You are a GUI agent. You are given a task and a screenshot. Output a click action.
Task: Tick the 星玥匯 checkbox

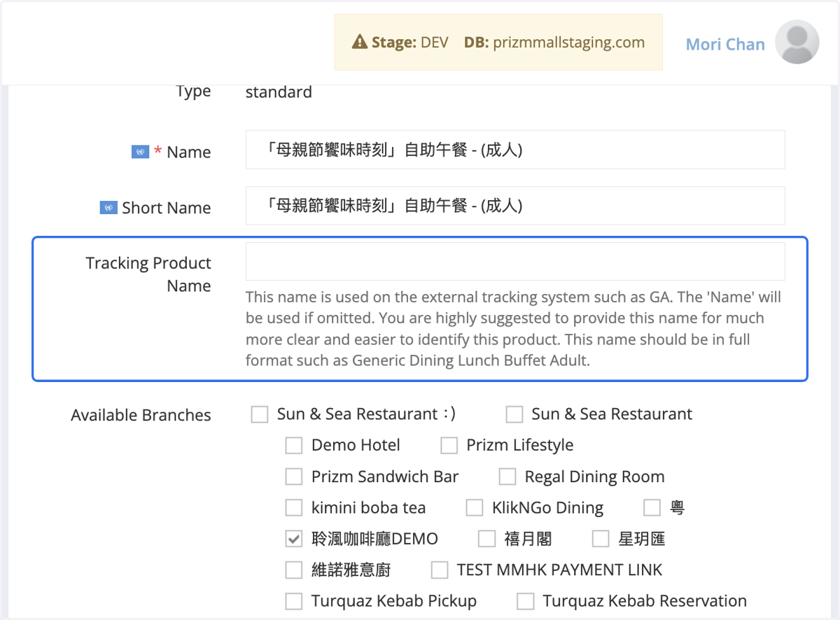(x=601, y=539)
